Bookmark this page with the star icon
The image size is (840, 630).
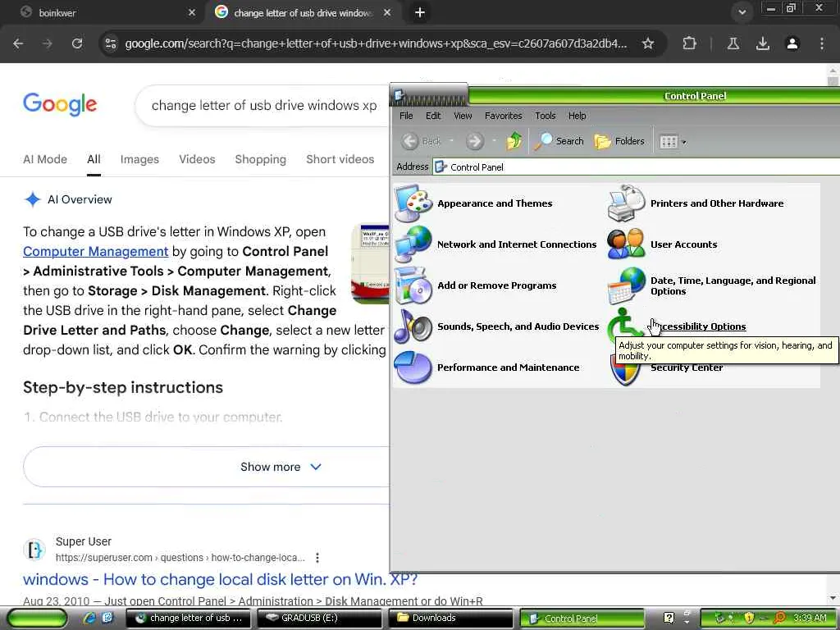(x=648, y=43)
